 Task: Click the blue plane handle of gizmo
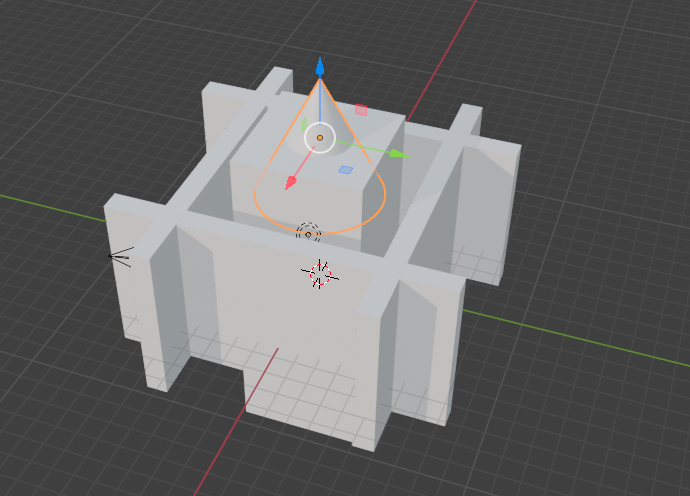[x=346, y=169]
